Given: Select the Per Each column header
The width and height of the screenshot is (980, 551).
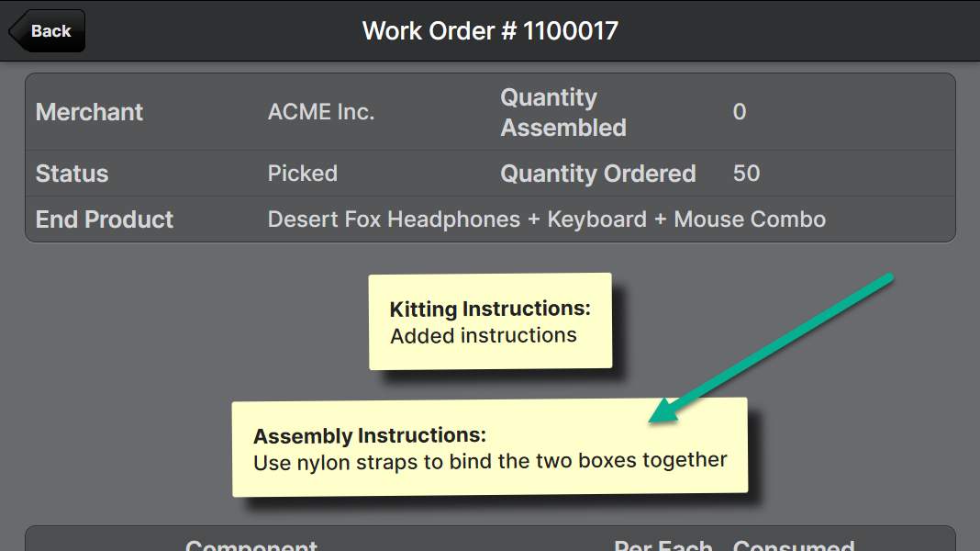Looking at the screenshot, I should pyautogui.click(x=663, y=545).
